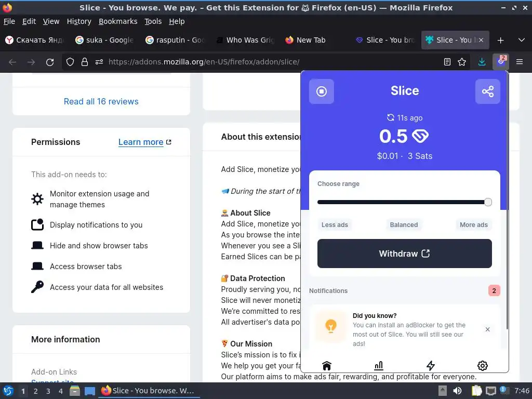Click the taskbar network tray icon
This screenshot has width=532, height=399.
(x=490, y=391)
